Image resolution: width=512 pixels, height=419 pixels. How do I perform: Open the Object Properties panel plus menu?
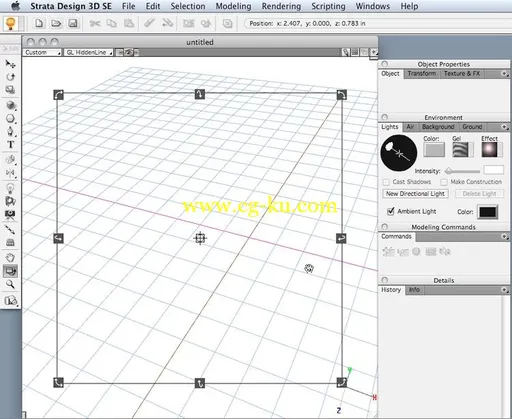point(505,74)
